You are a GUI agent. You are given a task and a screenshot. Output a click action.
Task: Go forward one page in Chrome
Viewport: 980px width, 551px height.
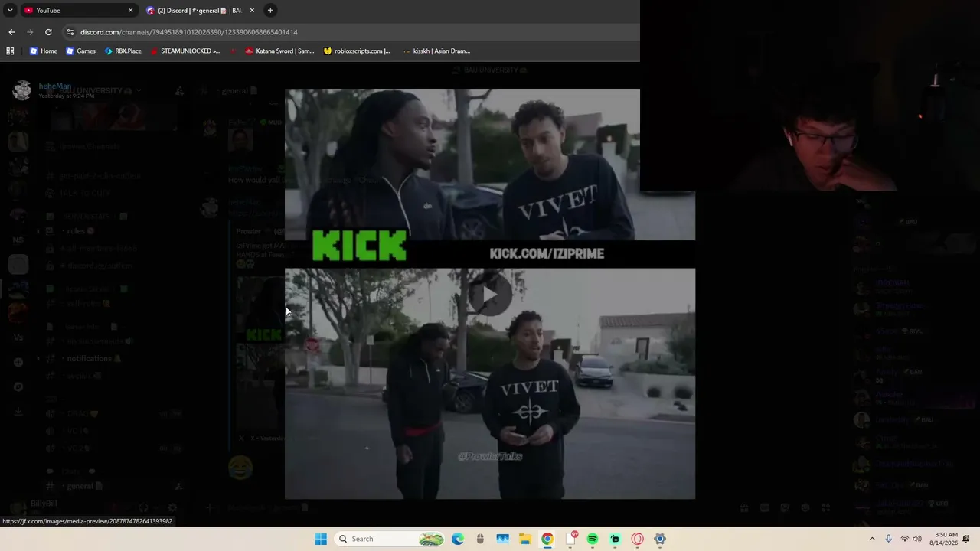(x=30, y=32)
